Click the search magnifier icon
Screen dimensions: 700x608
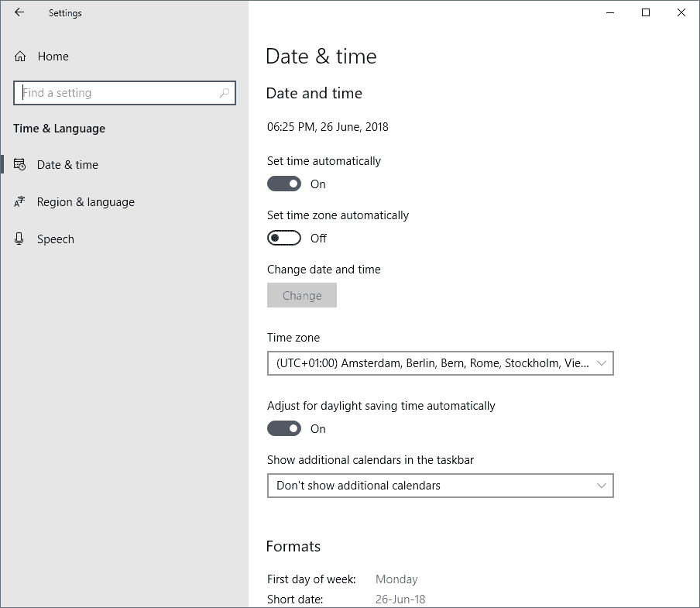click(224, 93)
